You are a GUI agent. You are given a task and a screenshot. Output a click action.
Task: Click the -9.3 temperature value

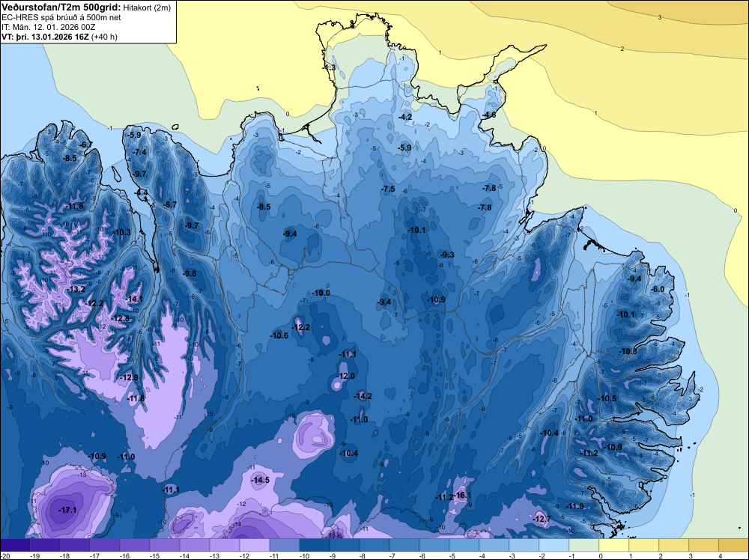point(447,255)
